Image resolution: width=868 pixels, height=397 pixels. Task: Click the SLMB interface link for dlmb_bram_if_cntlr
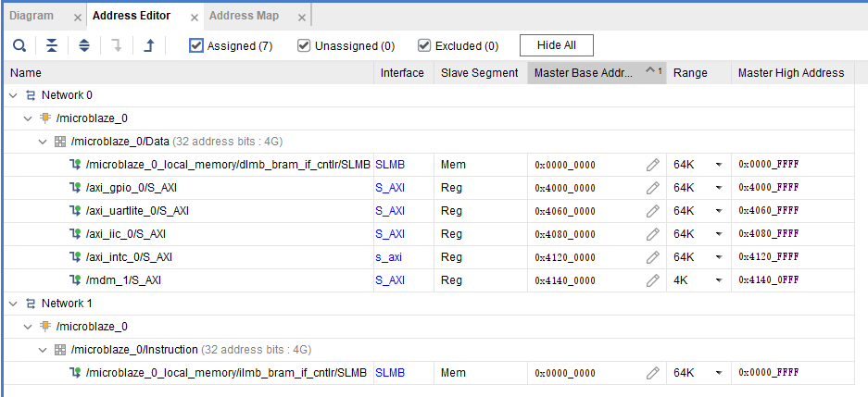[x=390, y=165]
